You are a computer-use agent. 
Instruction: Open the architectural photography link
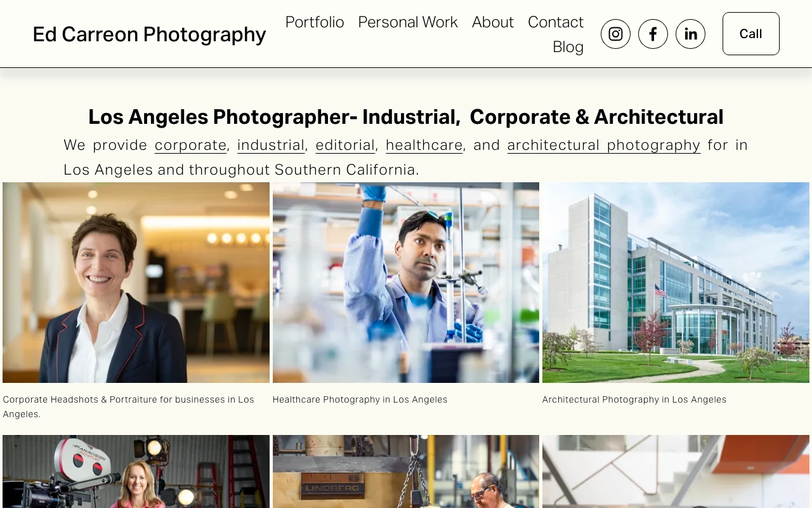coord(603,145)
